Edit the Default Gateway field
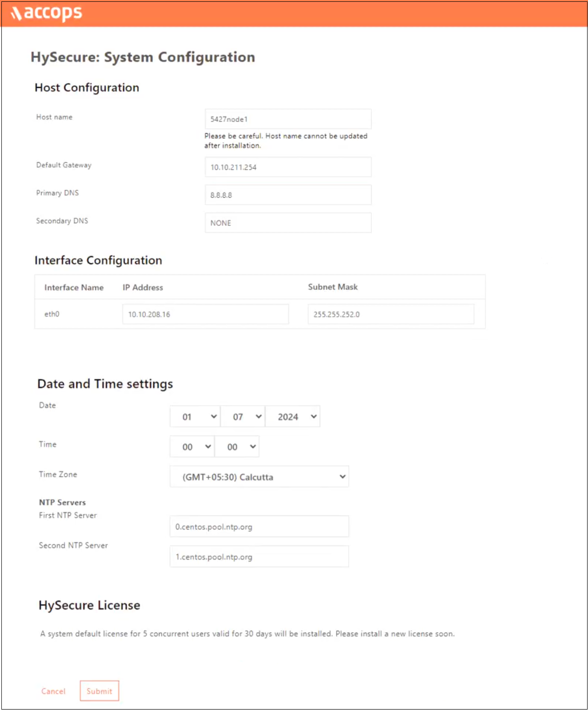Screen dimensions: 588x710 click(288, 167)
